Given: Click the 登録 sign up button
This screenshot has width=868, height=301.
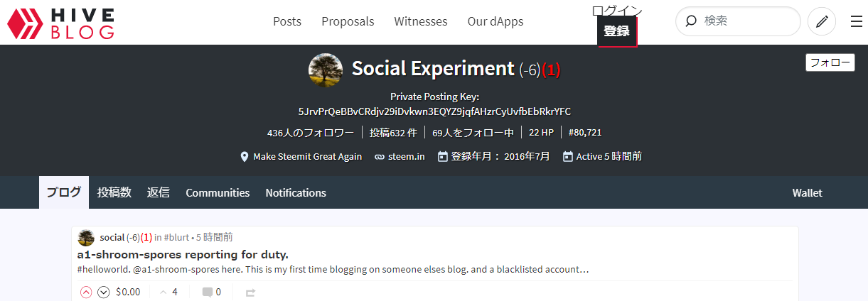Looking at the screenshot, I should click(616, 31).
